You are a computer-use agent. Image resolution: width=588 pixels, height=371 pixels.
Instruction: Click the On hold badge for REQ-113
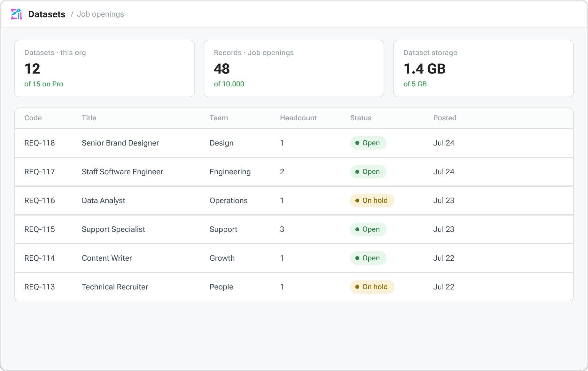click(372, 287)
